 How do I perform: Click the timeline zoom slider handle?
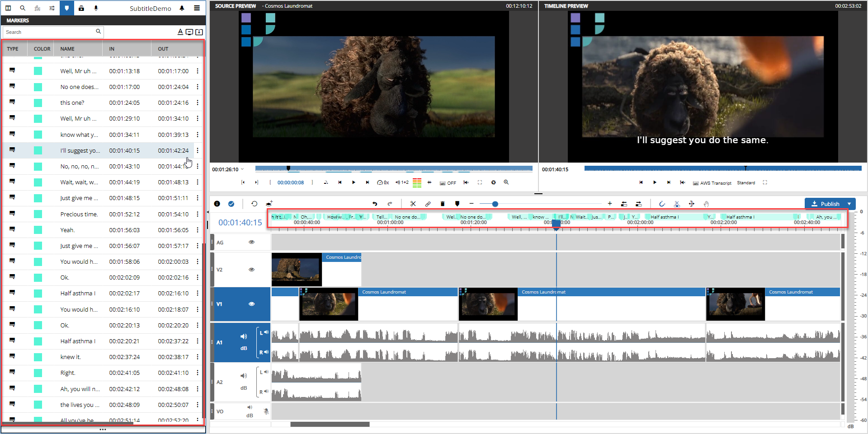(495, 204)
